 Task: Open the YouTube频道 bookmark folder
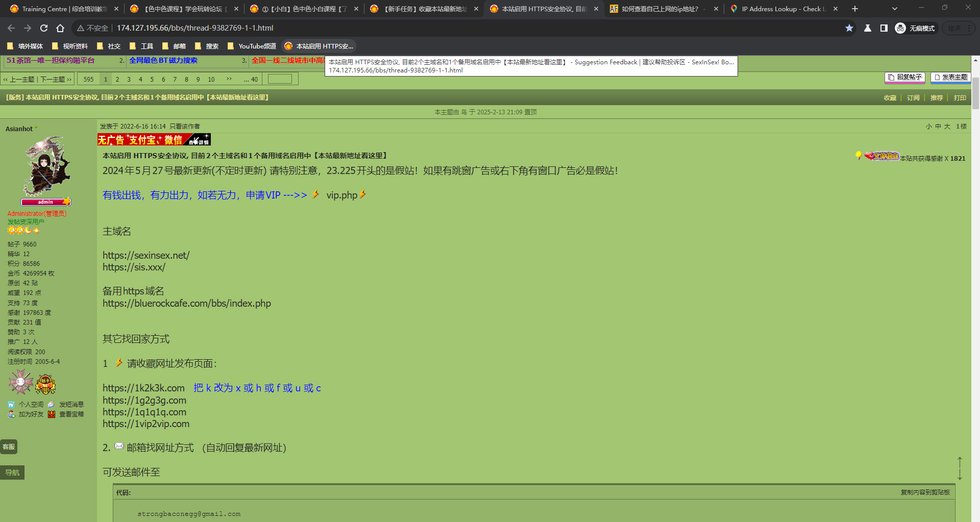click(252, 46)
